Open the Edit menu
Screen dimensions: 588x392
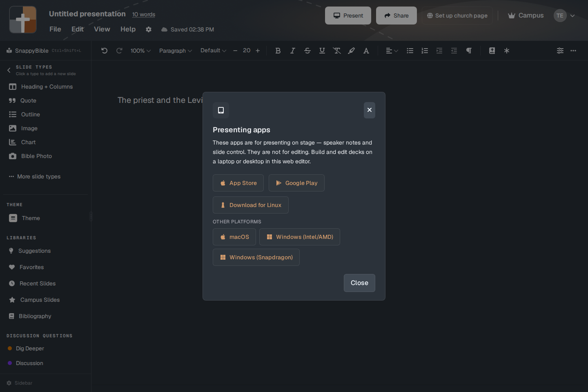[78, 29]
